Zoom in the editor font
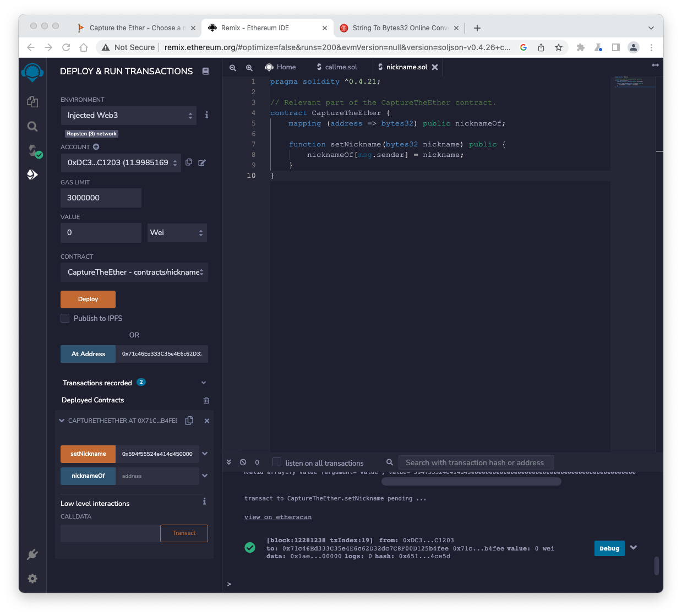The height and width of the screenshot is (616, 682). point(249,67)
